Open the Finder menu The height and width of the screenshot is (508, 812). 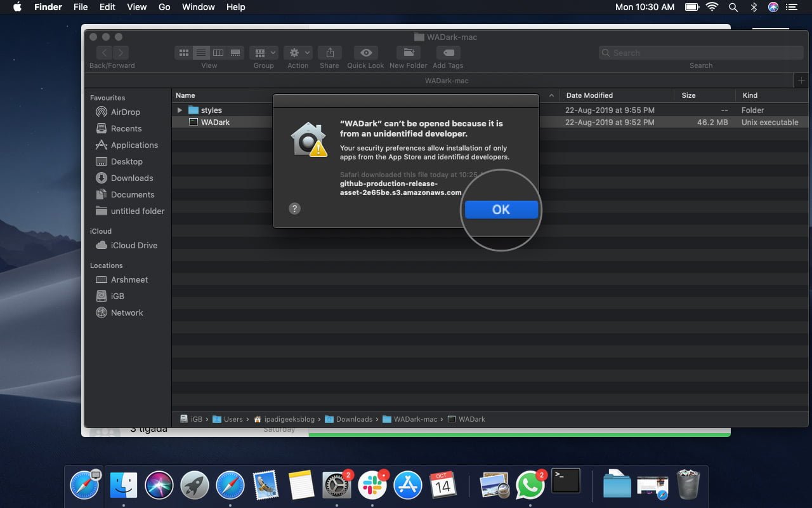pos(48,7)
